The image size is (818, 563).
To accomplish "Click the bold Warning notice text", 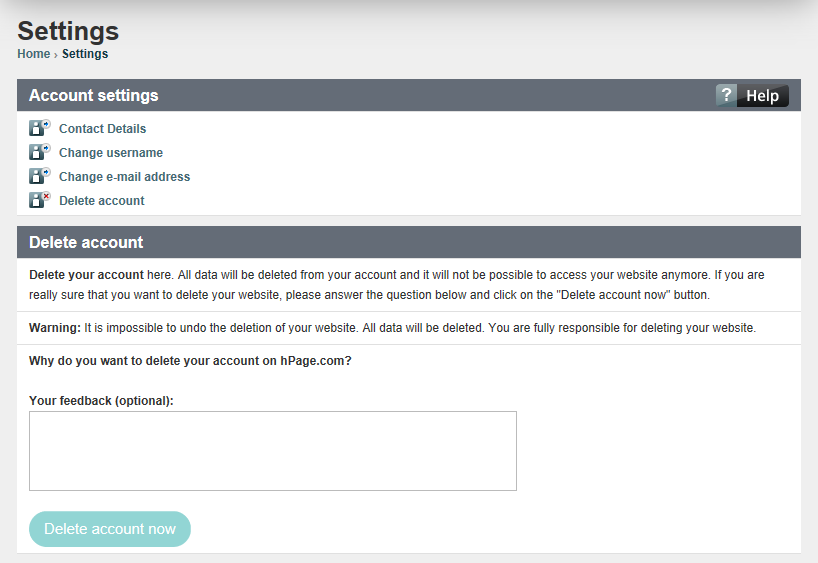I will pyautogui.click(x=55, y=328).
